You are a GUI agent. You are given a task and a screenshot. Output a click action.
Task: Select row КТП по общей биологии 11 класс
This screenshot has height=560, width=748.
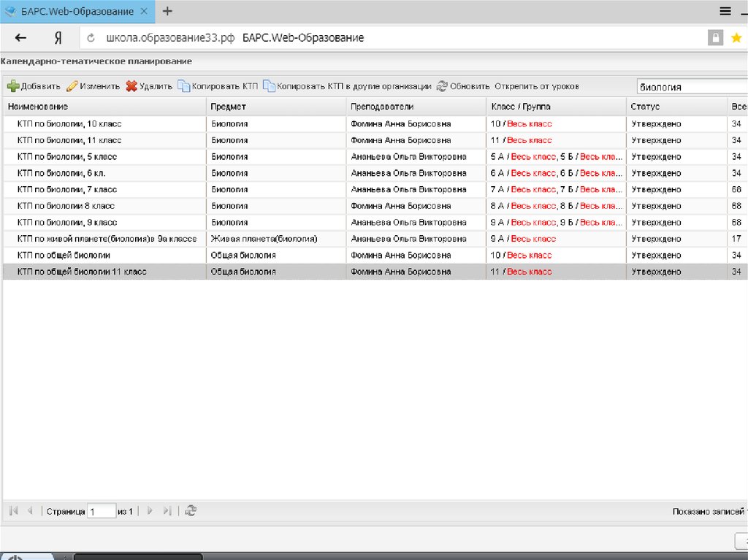point(82,272)
